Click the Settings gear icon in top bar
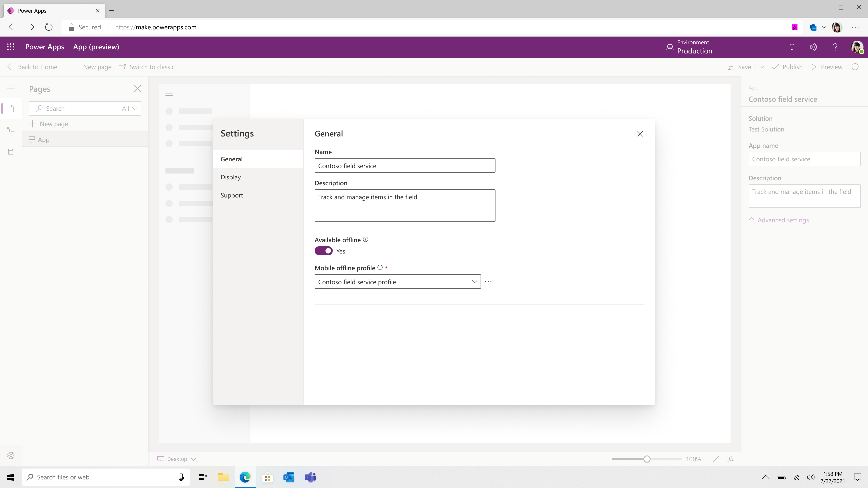 [814, 47]
